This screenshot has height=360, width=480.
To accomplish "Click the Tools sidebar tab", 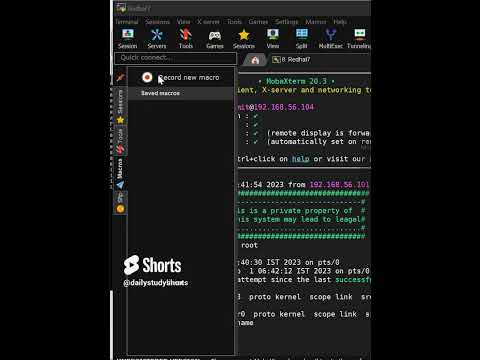I will coord(120,141).
